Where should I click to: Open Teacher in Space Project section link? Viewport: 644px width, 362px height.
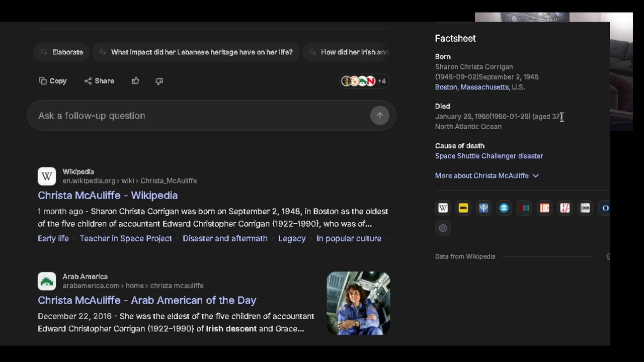(x=126, y=238)
